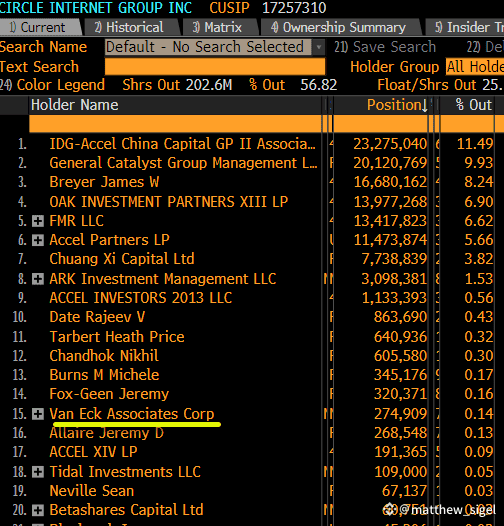The height and width of the screenshot is (526, 504).
Task: Select Van Eck Associates Corp name
Action: coord(132,414)
